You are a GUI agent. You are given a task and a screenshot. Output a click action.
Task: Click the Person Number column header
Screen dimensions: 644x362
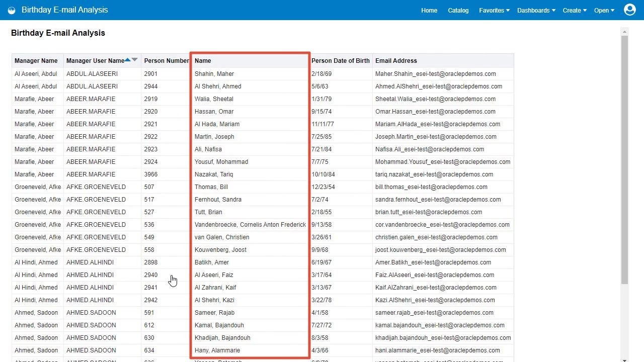(x=167, y=61)
